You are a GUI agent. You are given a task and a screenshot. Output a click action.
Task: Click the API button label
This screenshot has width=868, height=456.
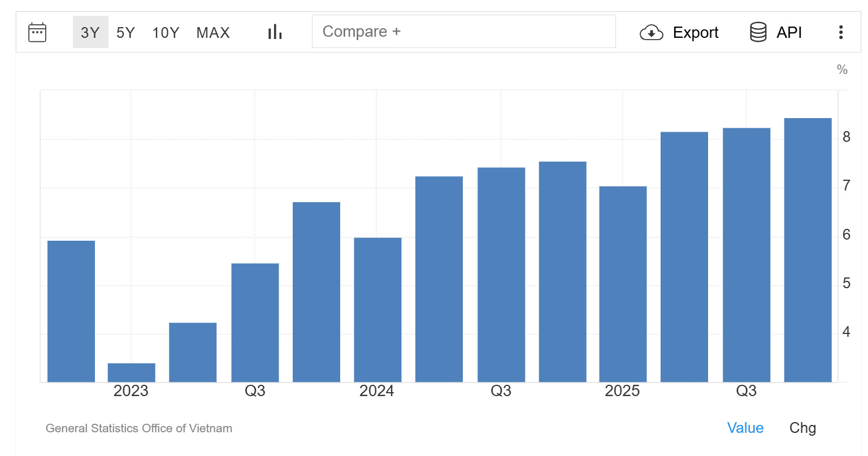[x=789, y=32]
